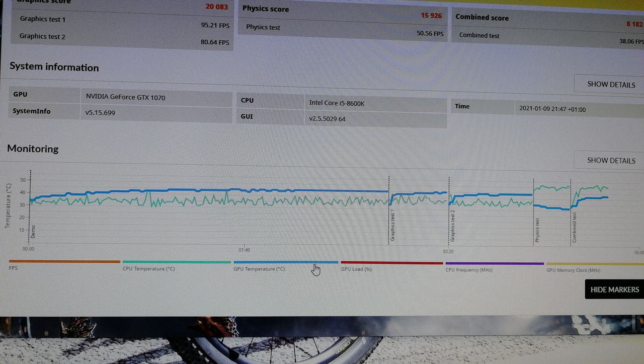Screen dimensions: 644x364
Task: Click the 01:40 time axis label
Action: coord(244,250)
